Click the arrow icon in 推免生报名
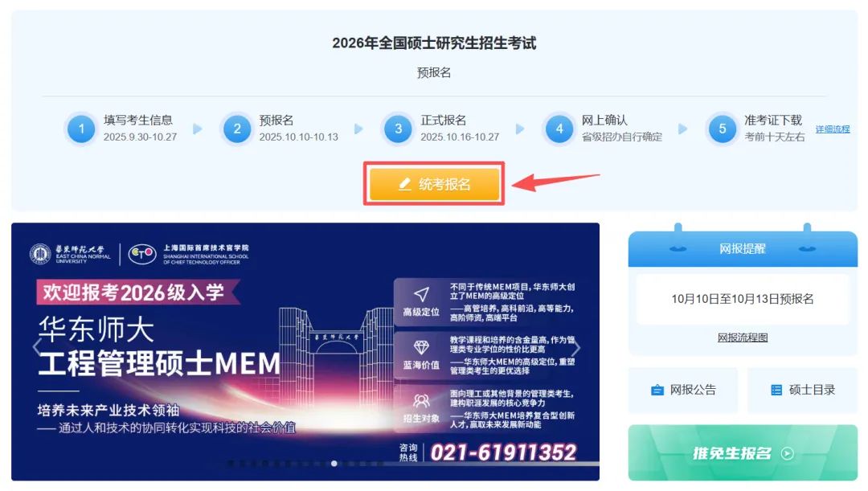The image size is (868, 491). (x=787, y=454)
